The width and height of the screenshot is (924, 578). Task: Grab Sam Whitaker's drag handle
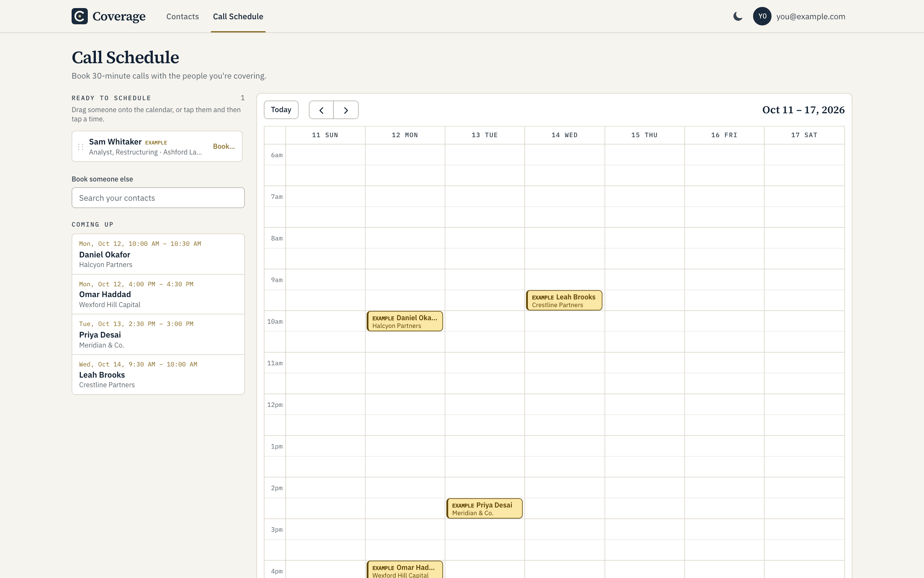click(x=81, y=147)
